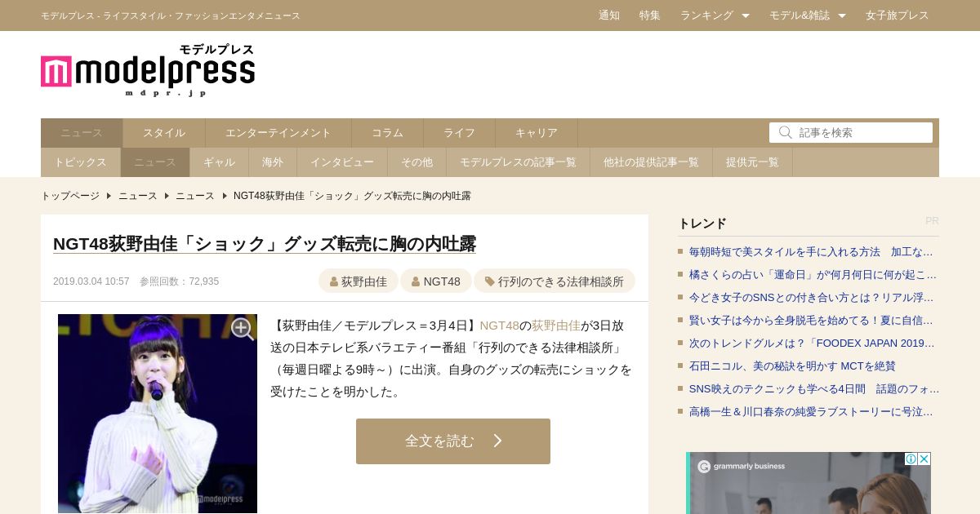Open the トピックス sub-tab
This screenshot has height=514, width=980.
pos(81,162)
